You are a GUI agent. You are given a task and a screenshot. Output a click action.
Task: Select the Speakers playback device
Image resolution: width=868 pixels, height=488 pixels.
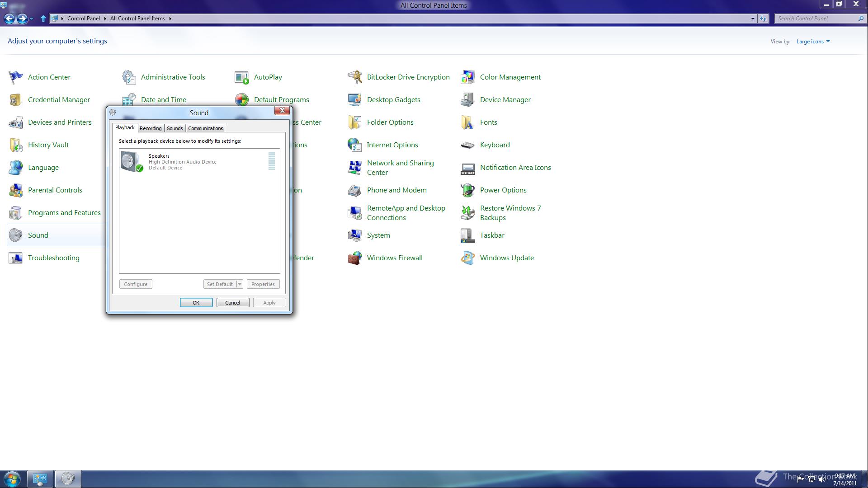coord(183,162)
